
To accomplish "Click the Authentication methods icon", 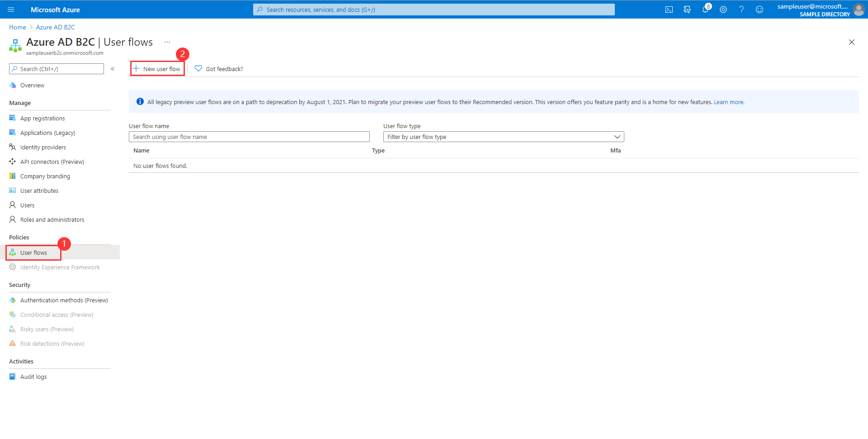I will (x=13, y=300).
